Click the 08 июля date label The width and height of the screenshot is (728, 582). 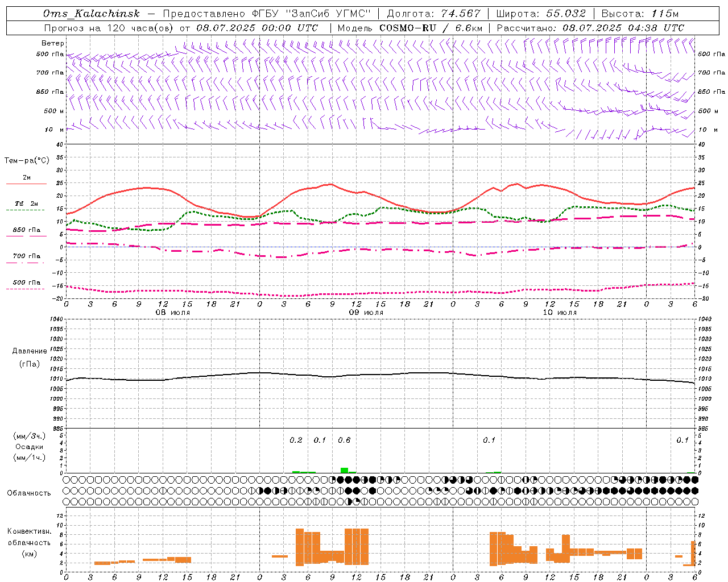[x=173, y=313]
